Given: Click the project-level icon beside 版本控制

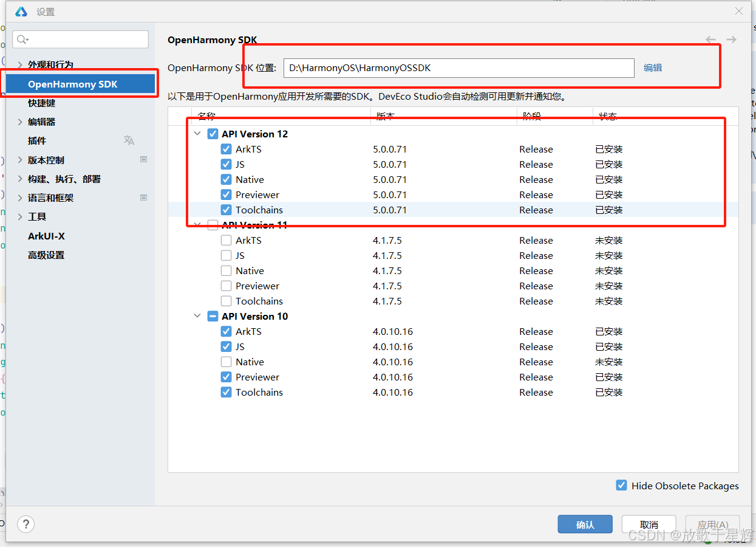Looking at the screenshot, I should pos(143,160).
